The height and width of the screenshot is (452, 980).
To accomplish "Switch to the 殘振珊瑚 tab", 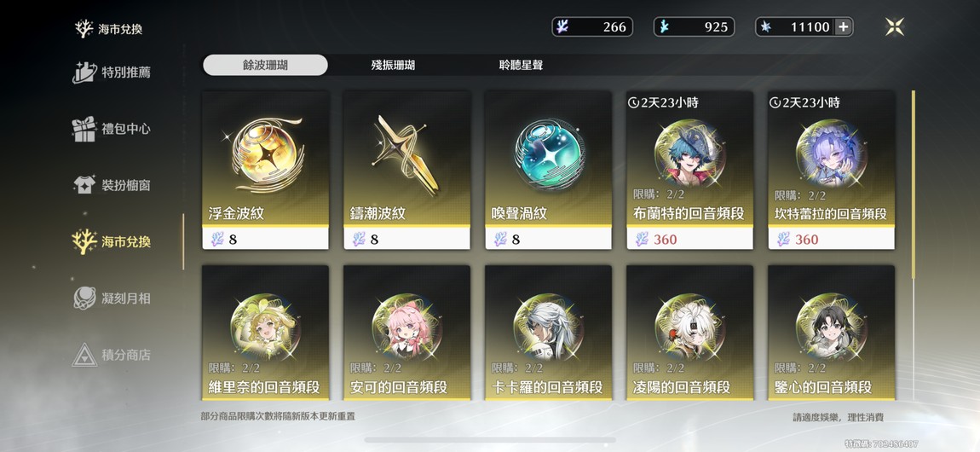I will [x=393, y=65].
